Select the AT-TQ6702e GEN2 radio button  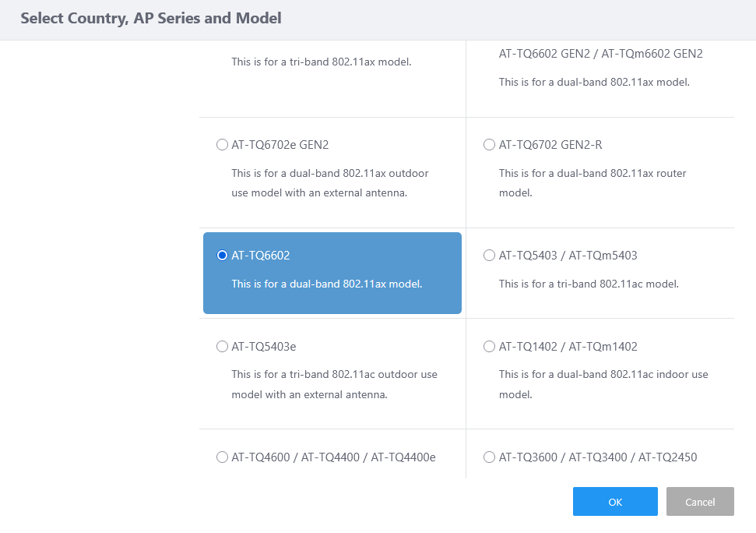[x=222, y=145]
